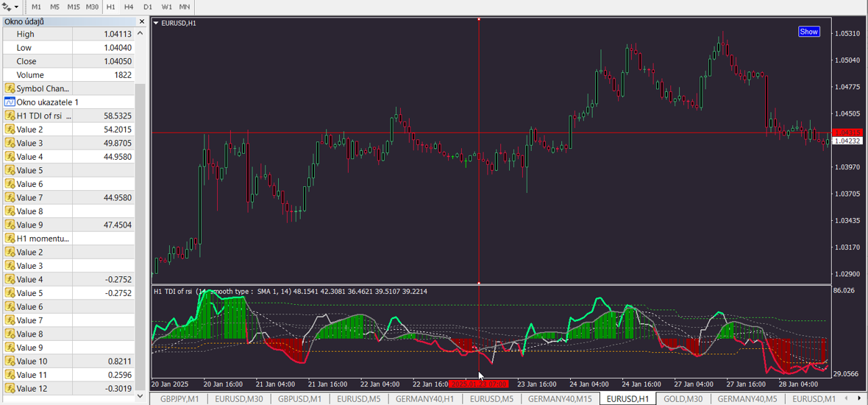The height and width of the screenshot is (405, 868).
Task: Switch chart to H4 timeframe
Action: click(x=129, y=7)
